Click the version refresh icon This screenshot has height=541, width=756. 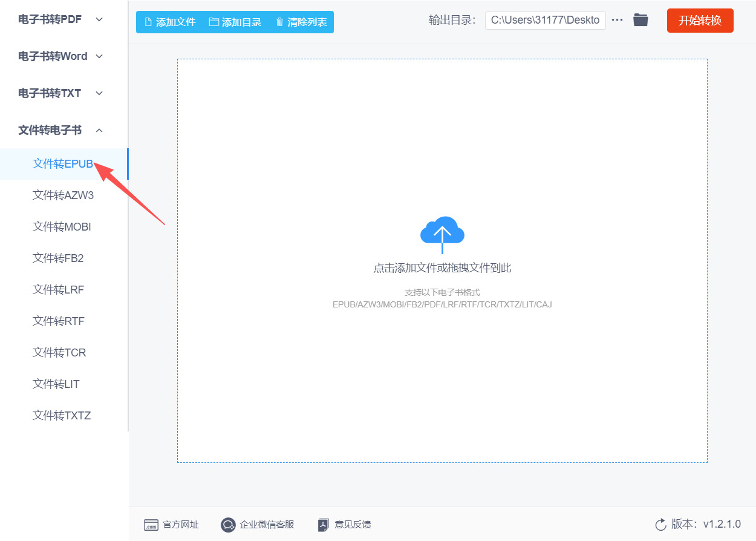click(661, 524)
